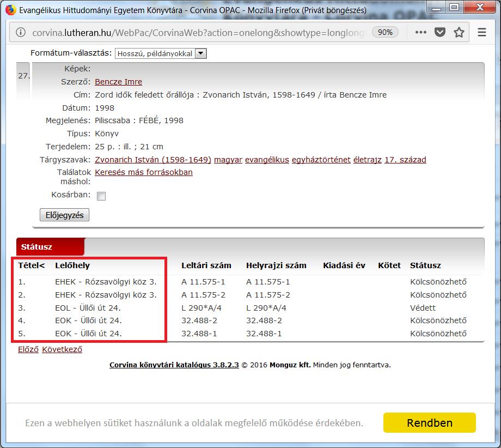The width and height of the screenshot is (501, 448).
Task: Bookmark this page with the star icon
Action: click(459, 32)
